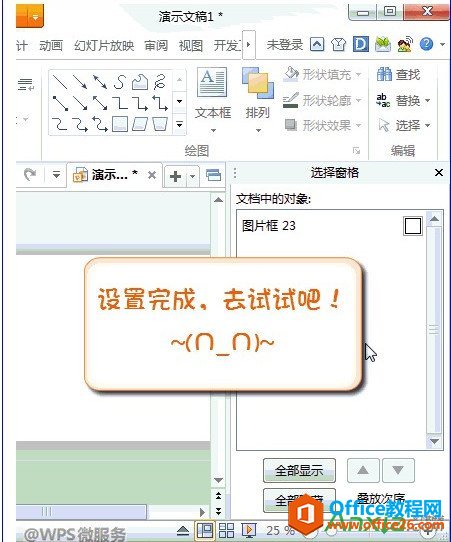The image size is (451, 542).
Task: Click the shape fill paint bucket
Action: [291, 74]
